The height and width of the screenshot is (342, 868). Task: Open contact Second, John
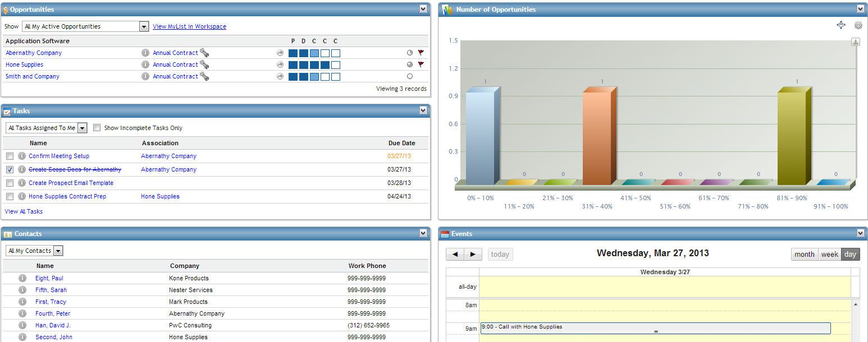pos(54,337)
